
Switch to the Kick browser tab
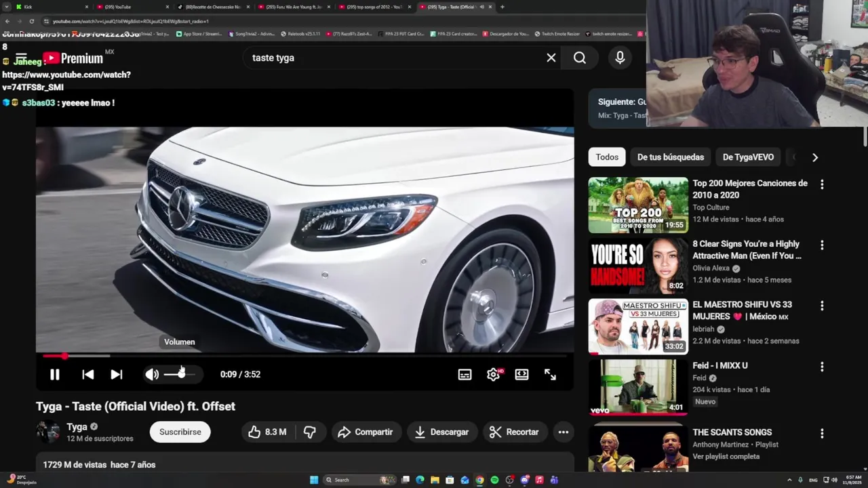click(x=51, y=7)
